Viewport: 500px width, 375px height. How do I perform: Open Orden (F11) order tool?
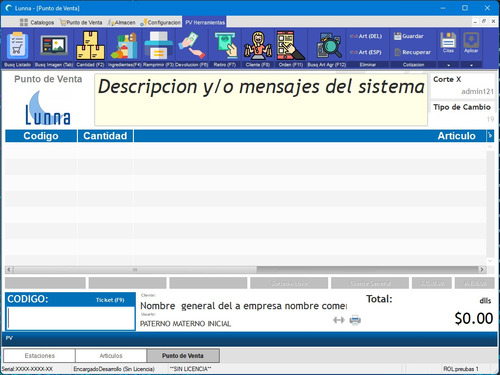[291, 49]
